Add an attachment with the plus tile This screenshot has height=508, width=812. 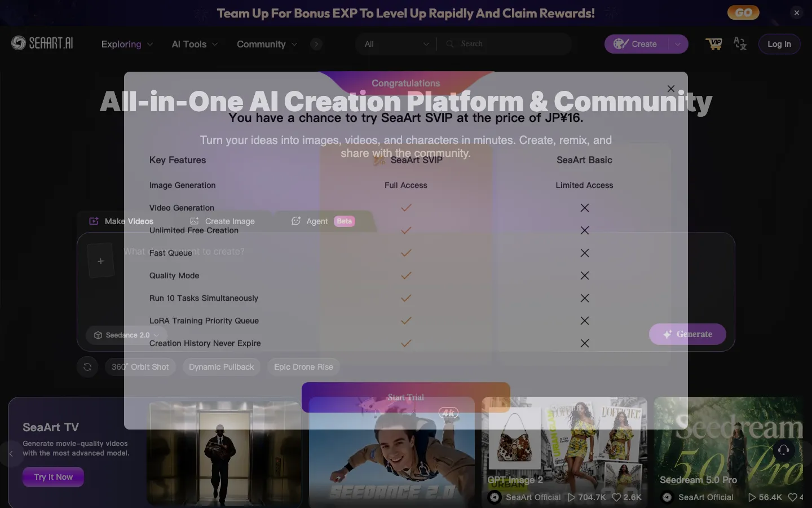(x=101, y=261)
